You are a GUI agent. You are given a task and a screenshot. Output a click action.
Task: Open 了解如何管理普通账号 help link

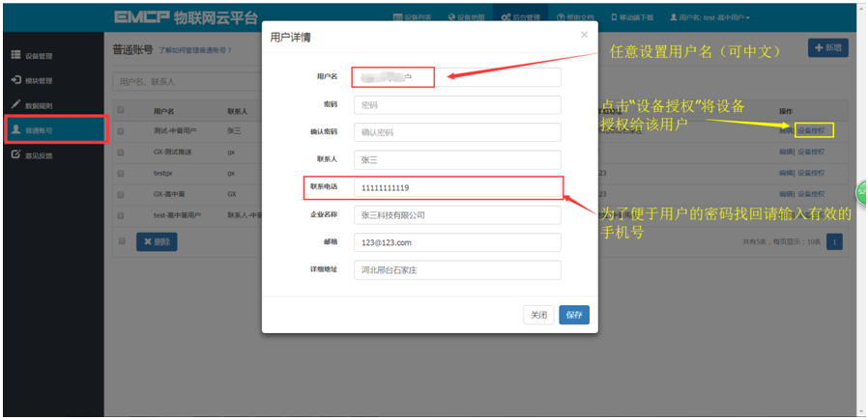point(195,50)
